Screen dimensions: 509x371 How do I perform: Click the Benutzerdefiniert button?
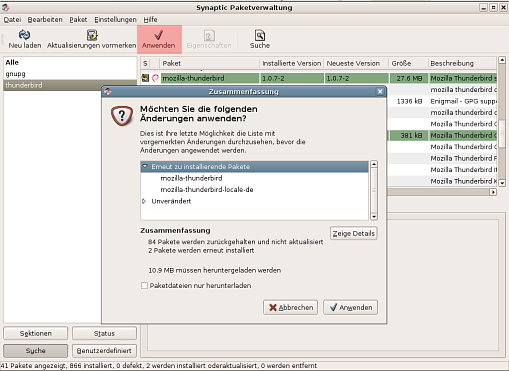[x=104, y=351]
